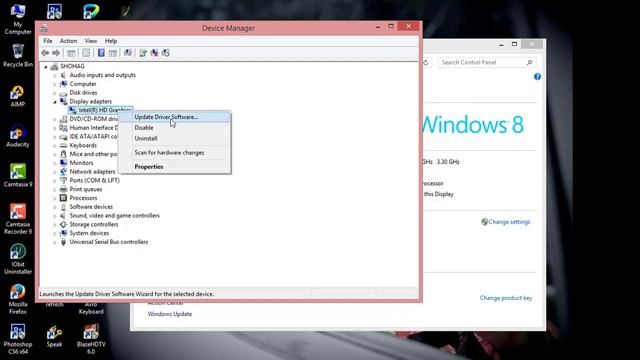Image resolution: width=640 pixels, height=360 pixels.
Task: Click the Device Manager title bar text
Action: [x=228, y=28]
